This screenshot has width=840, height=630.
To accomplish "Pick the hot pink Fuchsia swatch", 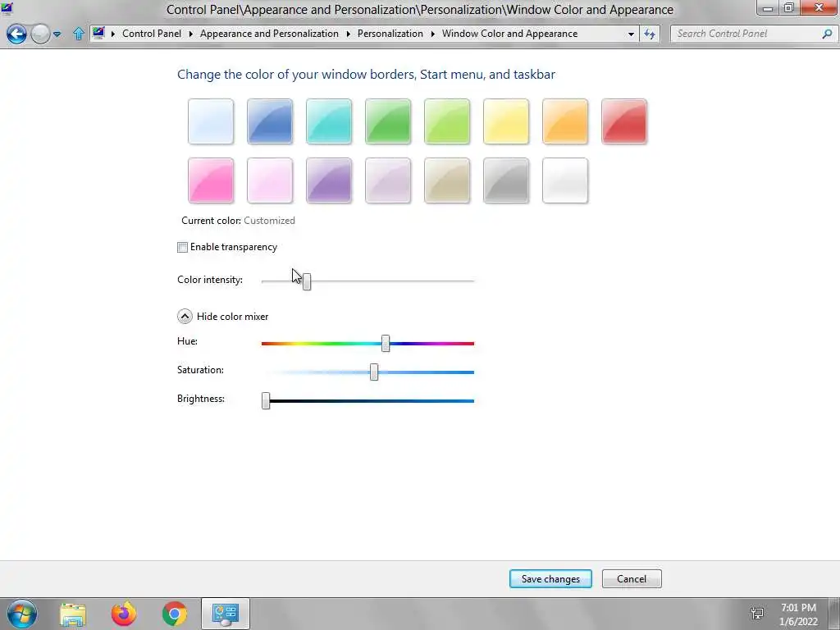I will [211, 180].
